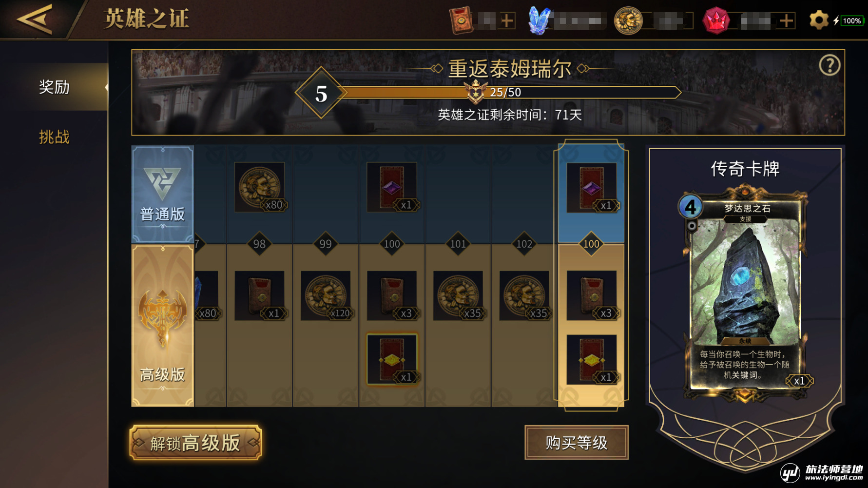Click 解锁高级版 unlock premium button
The height and width of the screenshot is (488, 868).
pyautogui.click(x=195, y=443)
